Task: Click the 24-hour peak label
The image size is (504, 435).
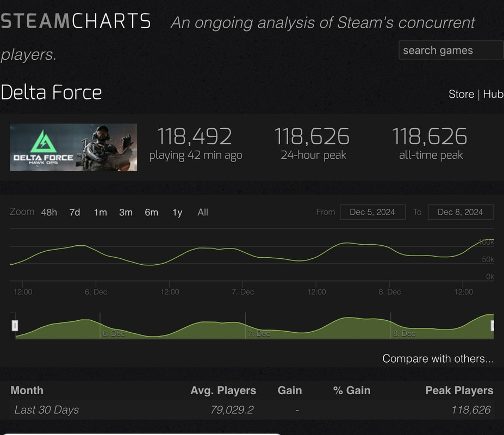Action: pos(313,155)
